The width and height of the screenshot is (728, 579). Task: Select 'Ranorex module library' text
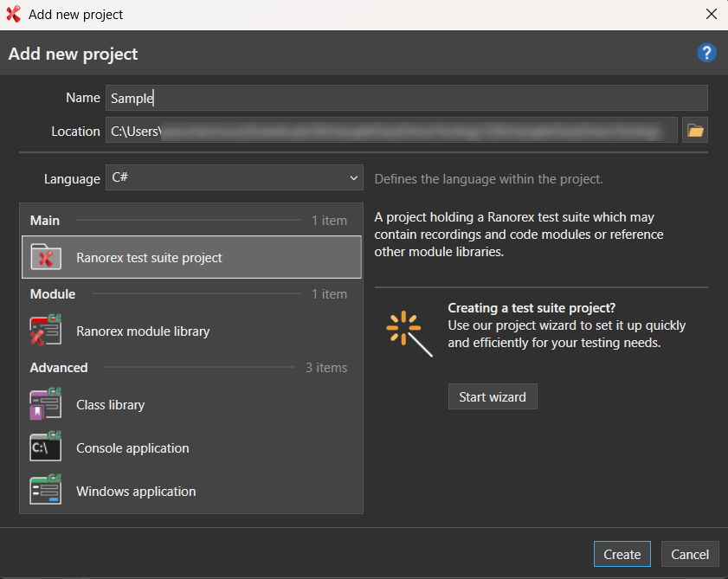point(143,331)
